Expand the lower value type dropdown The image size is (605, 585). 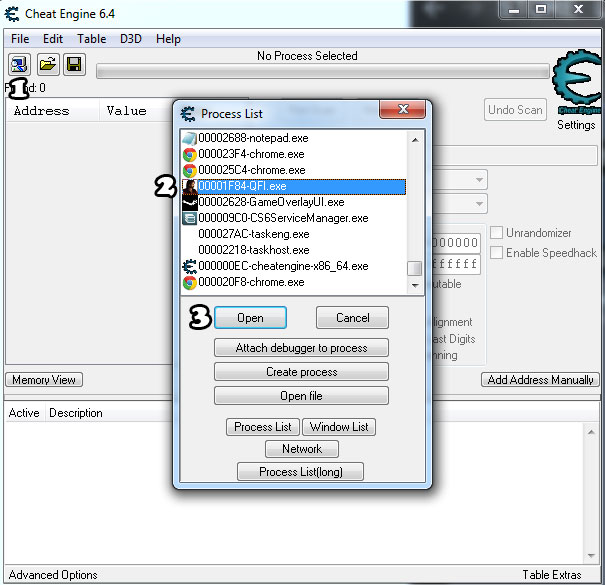point(479,204)
